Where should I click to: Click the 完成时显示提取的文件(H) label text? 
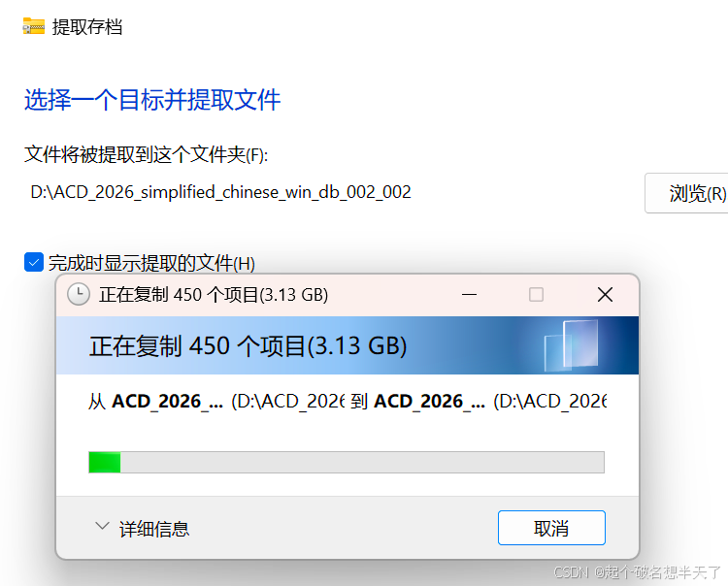point(151,263)
